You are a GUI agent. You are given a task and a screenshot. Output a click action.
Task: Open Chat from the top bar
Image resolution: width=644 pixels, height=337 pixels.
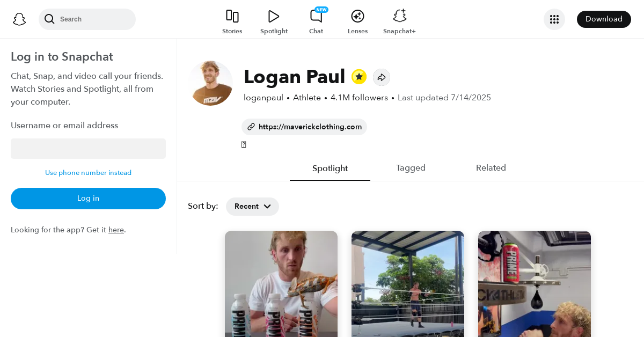click(x=316, y=22)
